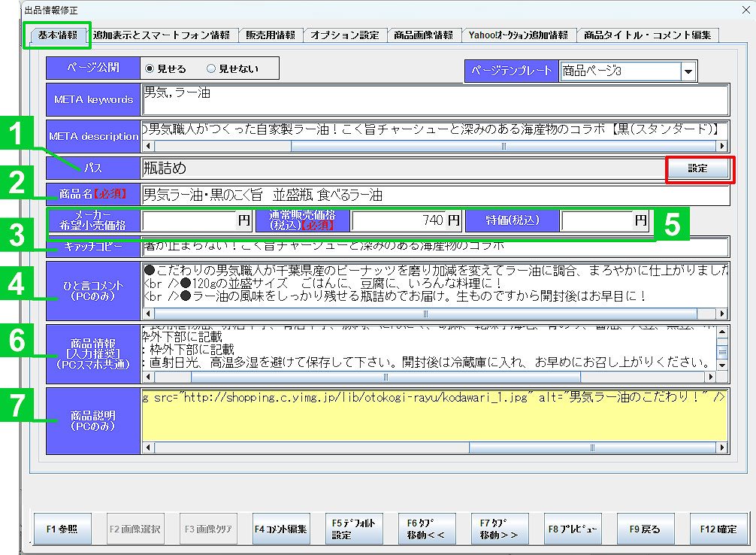This screenshot has width=756, height=555.
Task: Click the F9 戻る button
Action: [x=644, y=529]
